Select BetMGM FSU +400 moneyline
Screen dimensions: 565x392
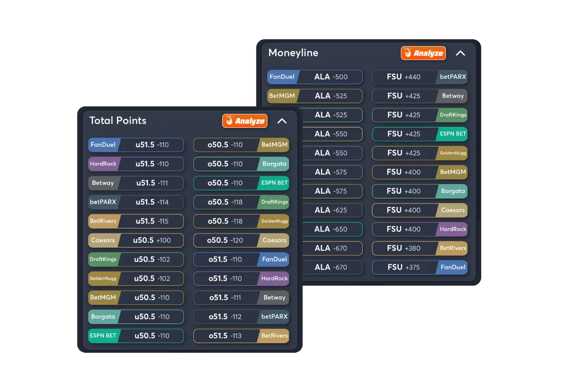point(420,172)
